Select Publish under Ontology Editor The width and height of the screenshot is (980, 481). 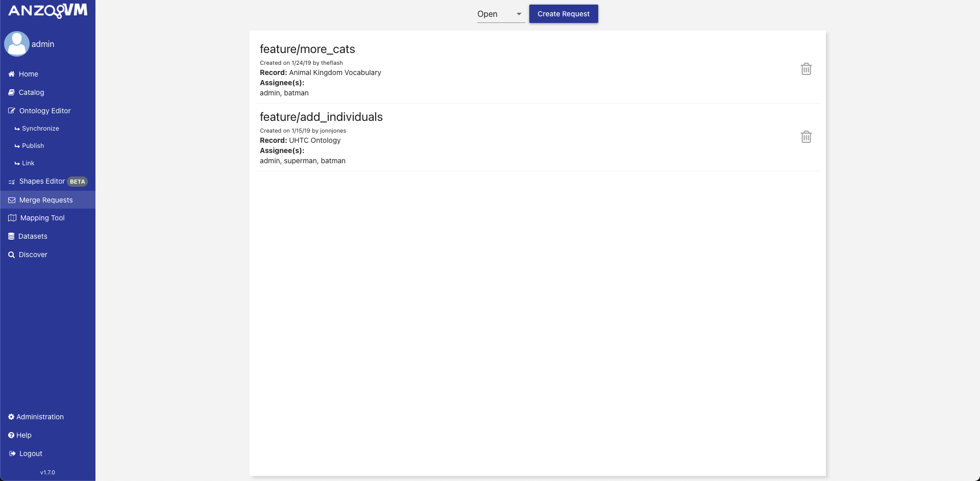tap(33, 145)
